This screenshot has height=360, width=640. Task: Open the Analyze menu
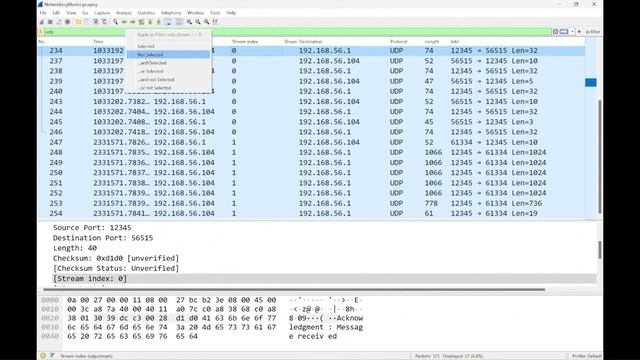[124, 13]
